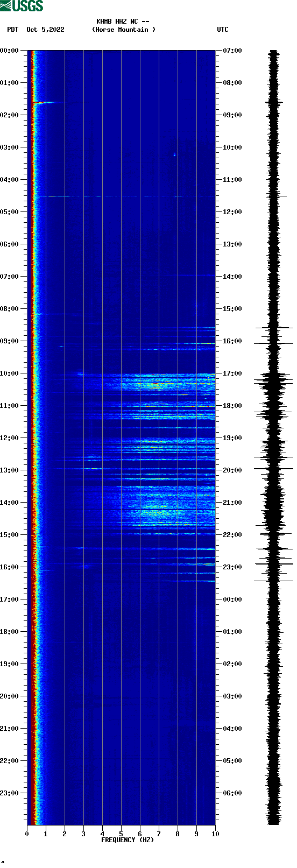Click the bright 7 Hz energy near 14:20 PDT

tap(159, 512)
